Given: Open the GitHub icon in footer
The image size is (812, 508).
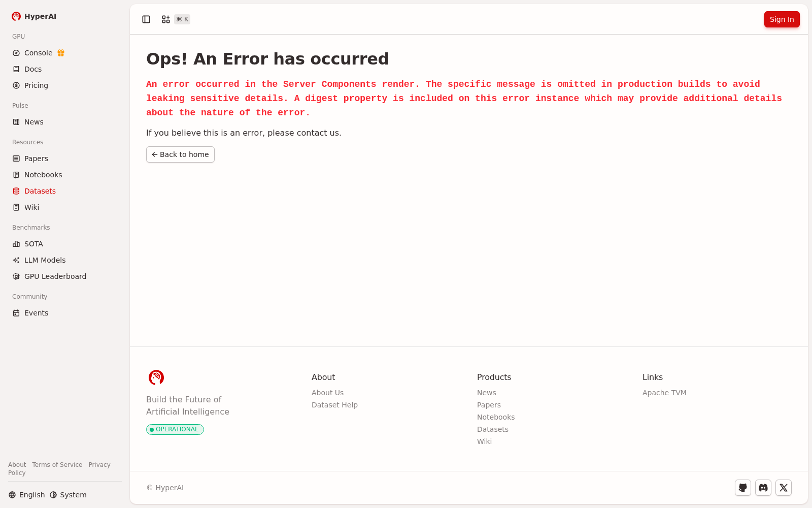Looking at the screenshot, I should 743,488.
